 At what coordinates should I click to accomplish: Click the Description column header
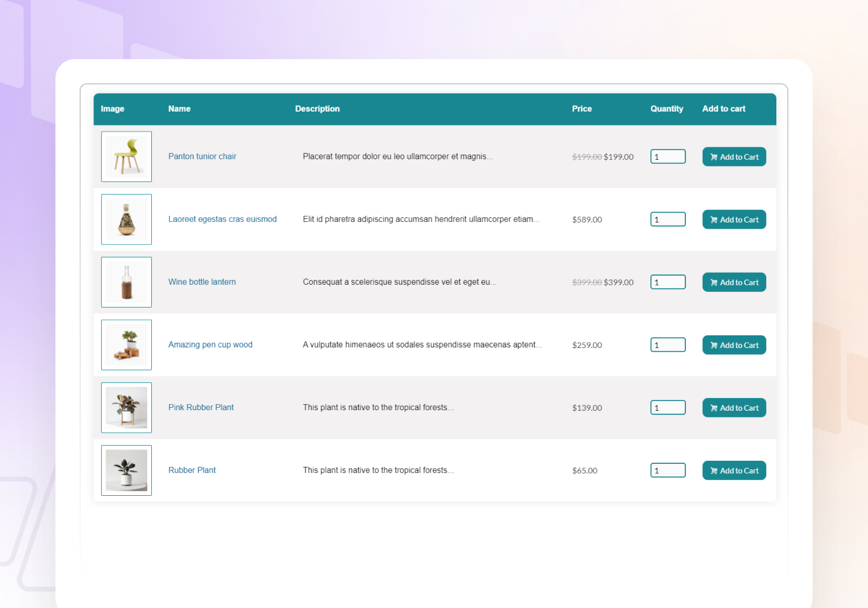(317, 109)
